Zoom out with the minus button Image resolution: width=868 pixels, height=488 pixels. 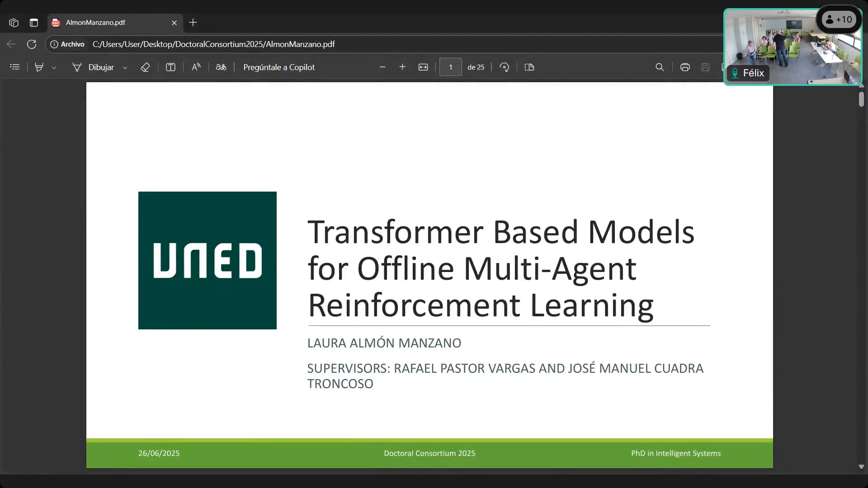coord(382,67)
